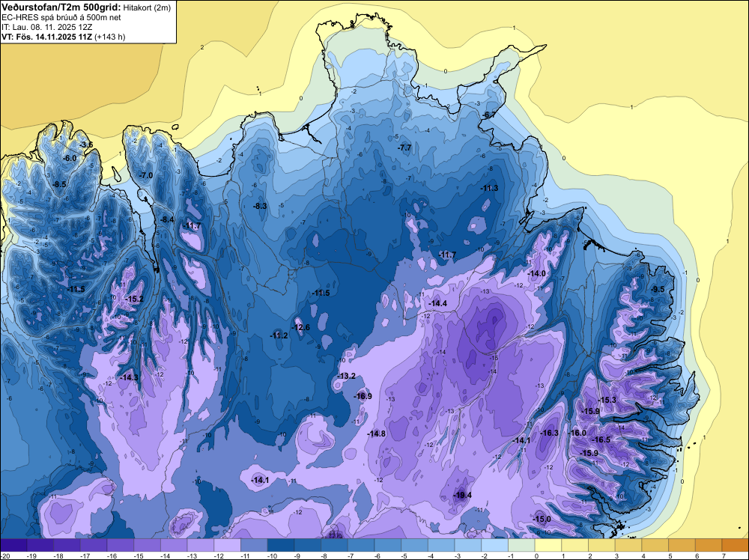The height and width of the screenshot is (560, 749).
Task: Select legend swatch between 6 and 7
Action: tap(709, 545)
